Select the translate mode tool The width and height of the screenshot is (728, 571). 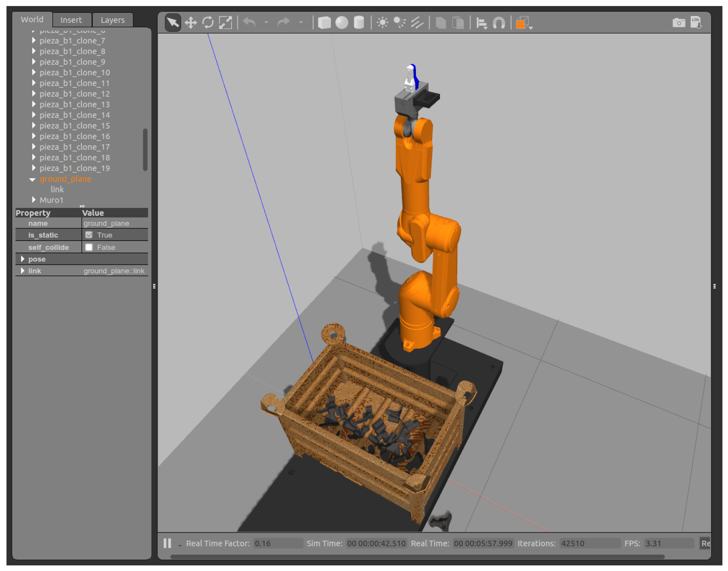[191, 23]
